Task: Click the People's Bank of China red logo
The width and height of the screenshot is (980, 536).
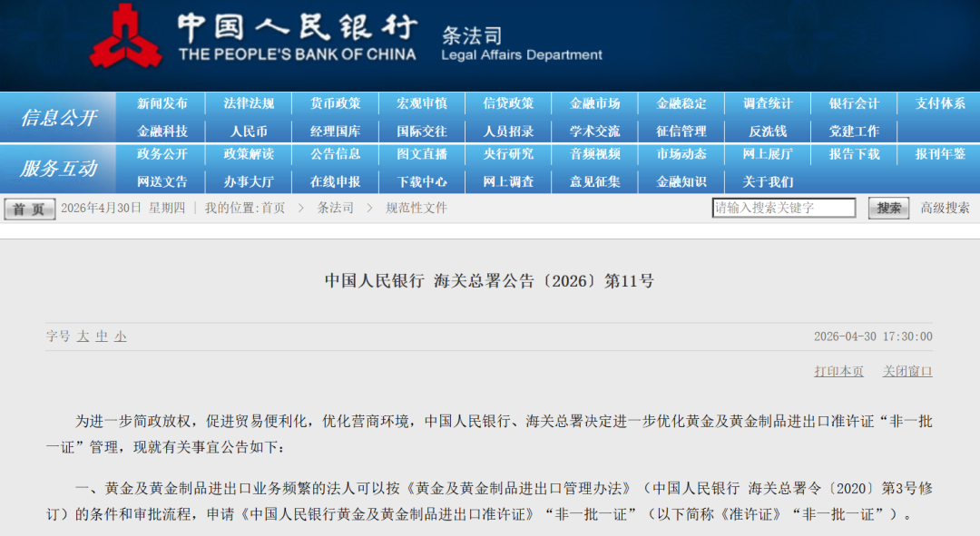Action: coord(125,35)
